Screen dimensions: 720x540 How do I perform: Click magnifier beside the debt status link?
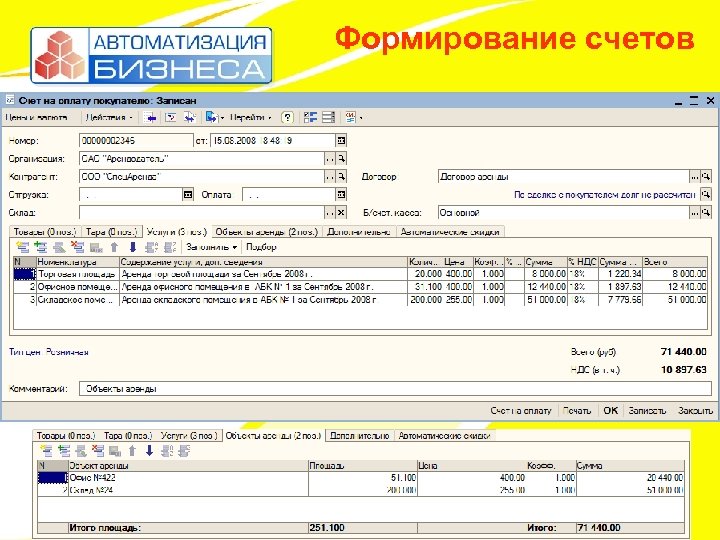click(706, 194)
